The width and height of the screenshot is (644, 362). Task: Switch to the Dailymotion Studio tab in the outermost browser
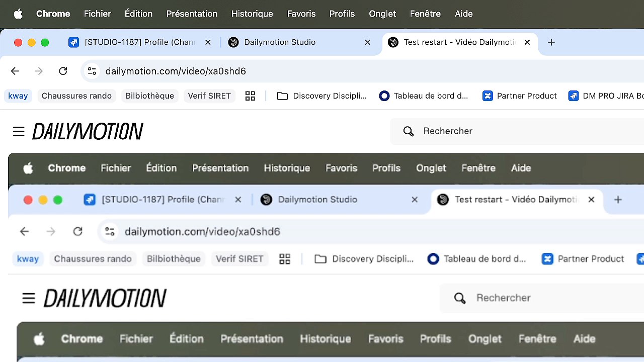coord(299,42)
